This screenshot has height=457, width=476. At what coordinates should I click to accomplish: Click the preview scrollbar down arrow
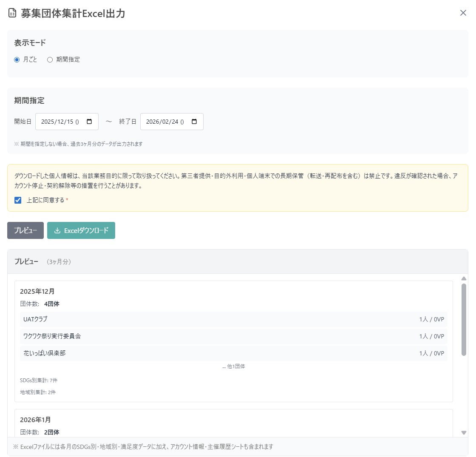[464, 433]
